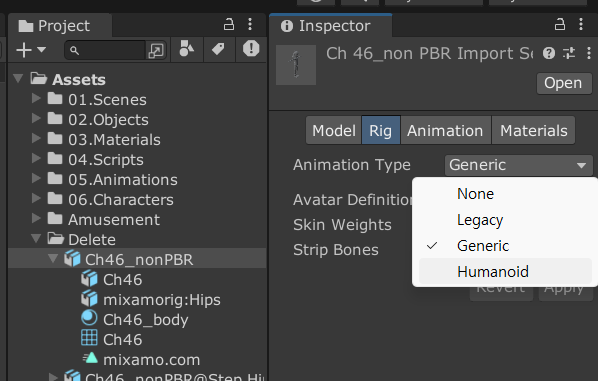Image resolution: width=598 pixels, height=381 pixels.
Task: Toggle the Project panel lock
Action: [x=228, y=24]
